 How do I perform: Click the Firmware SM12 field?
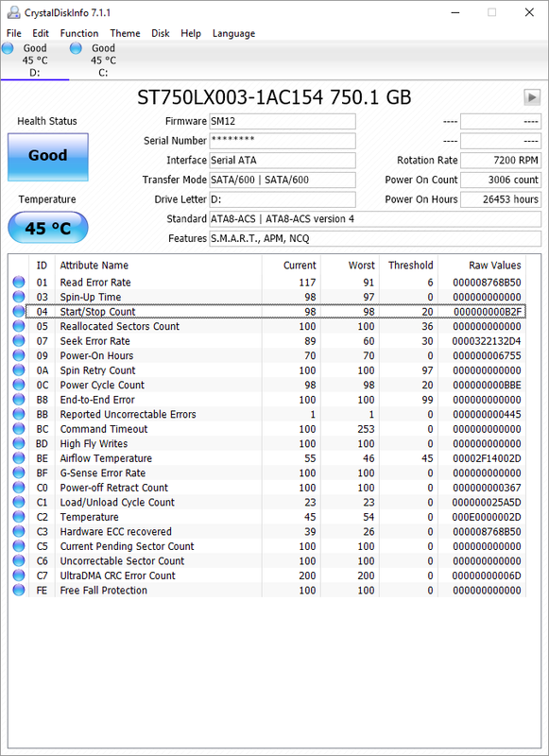click(x=283, y=122)
